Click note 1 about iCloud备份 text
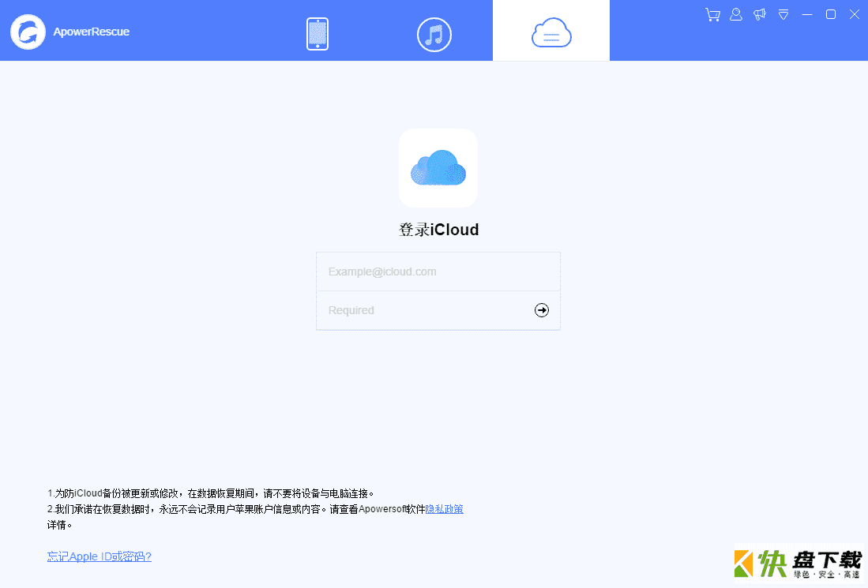This screenshot has width=868, height=588. coord(210,492)
